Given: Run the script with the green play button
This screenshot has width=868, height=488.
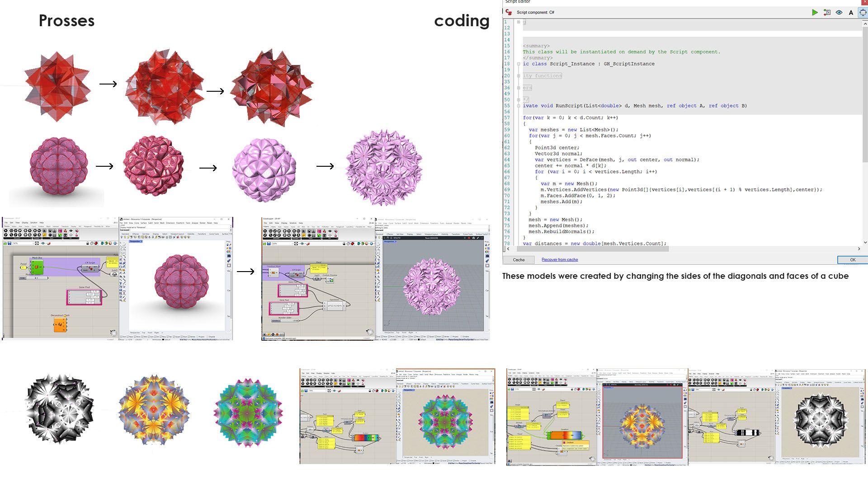Looking at the screenshot, I should (815, 13).
